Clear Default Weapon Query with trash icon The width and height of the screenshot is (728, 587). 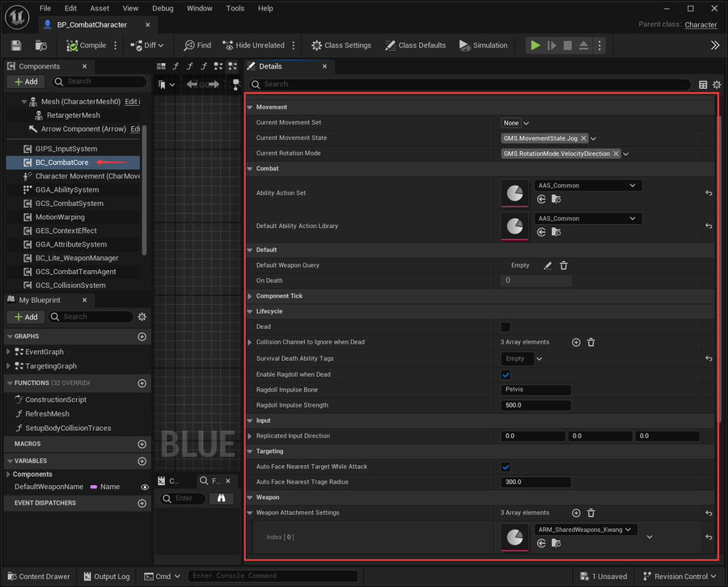pyautogui.click(x=564, y=265)
